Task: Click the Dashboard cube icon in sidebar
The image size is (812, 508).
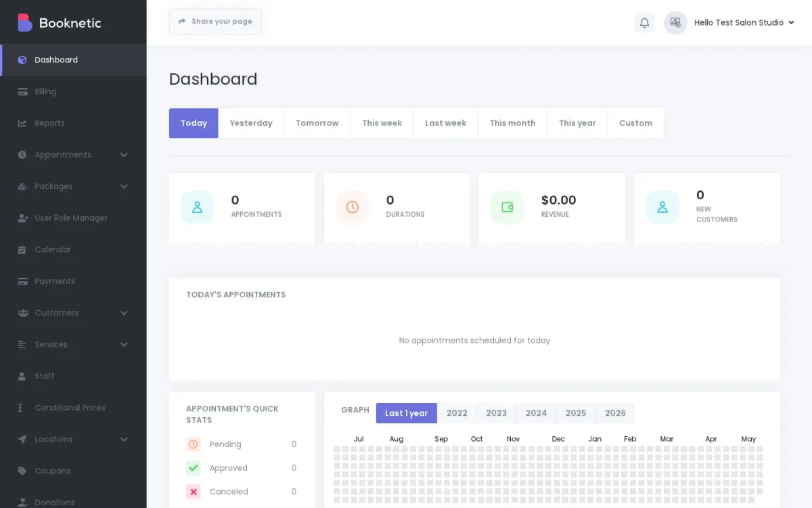Action: pyautogui.click(x=22, y=60)
